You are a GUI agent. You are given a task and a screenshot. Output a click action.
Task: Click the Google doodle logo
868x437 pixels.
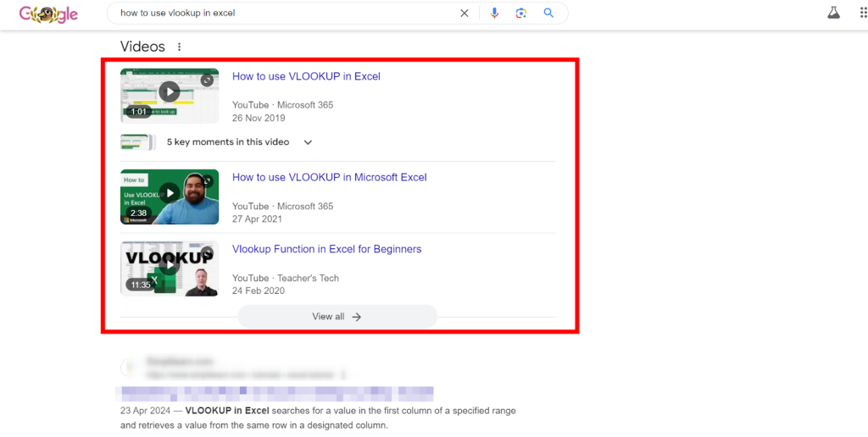pos(48,14)
